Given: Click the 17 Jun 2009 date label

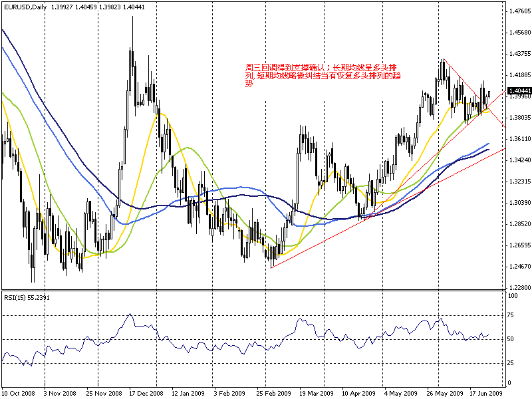Looking at the screenshot, I should tap(486, 393).
